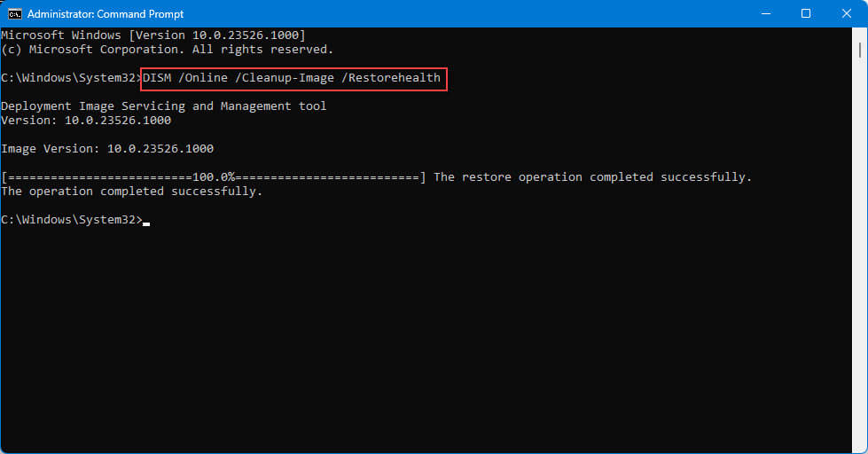The height and width of the screenshot is (454, 868).
Task: Click 'The restore operation completed successfully' text
Action: 593,177
